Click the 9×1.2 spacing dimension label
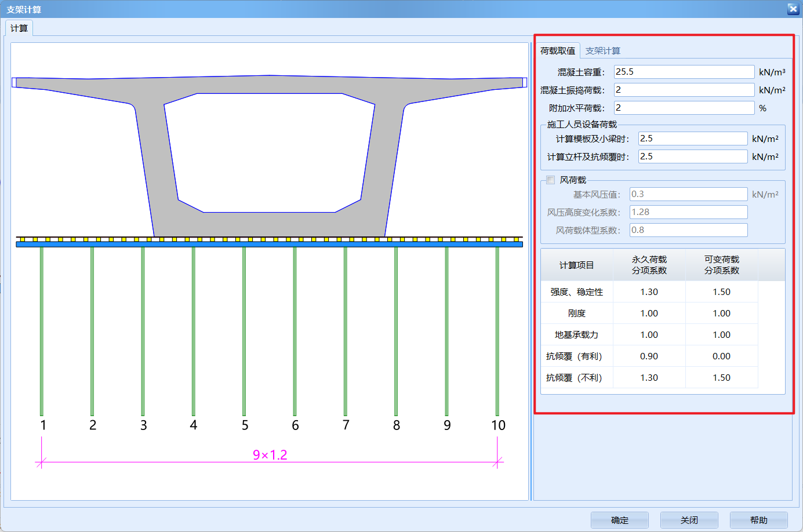This screenshot has height=532, width=803. pos(270,455)
